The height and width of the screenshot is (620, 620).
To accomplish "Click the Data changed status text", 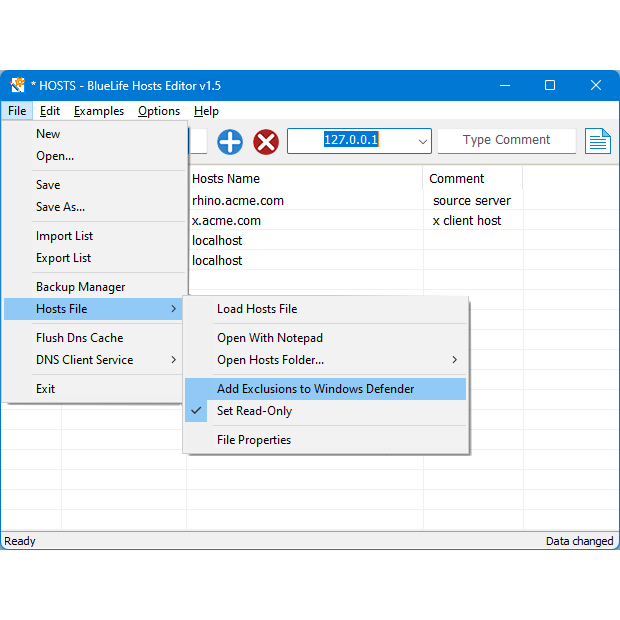I will point(579,541).
